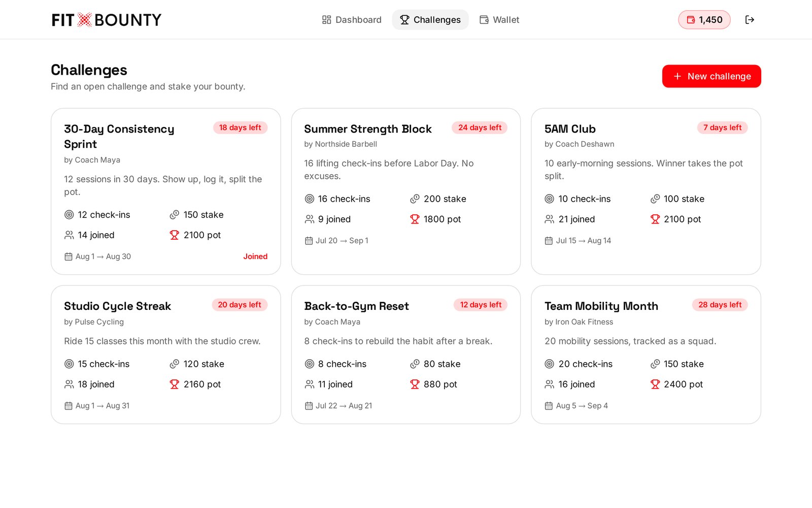Click the people icon beside 11 joined
Viewport: 812px width, 508px height.
click(x=310, y=385)
